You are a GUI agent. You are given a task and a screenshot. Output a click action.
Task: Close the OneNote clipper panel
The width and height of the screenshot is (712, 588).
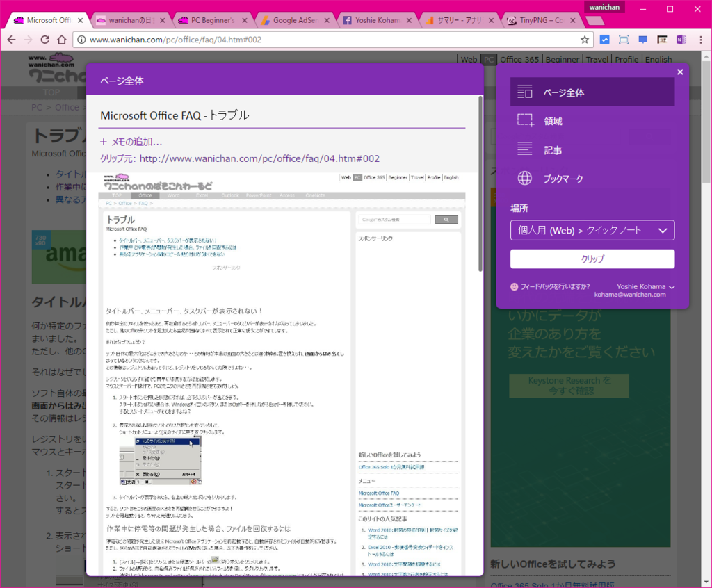coord(680,72)
